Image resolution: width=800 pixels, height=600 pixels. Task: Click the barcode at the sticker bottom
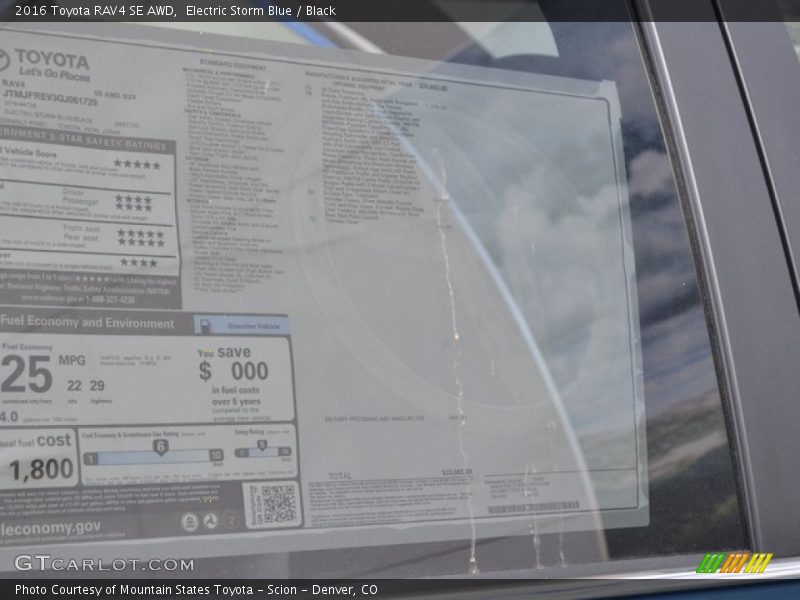pyautogui.click(x=533, y=507)
